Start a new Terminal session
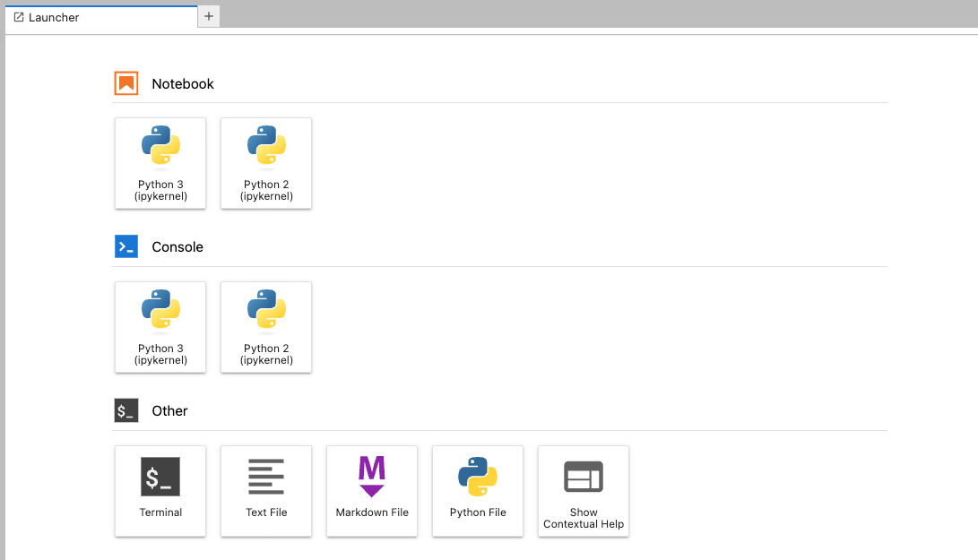Image resolution: width=978 pixels, height=560 pixels. (x=160, y=491)
